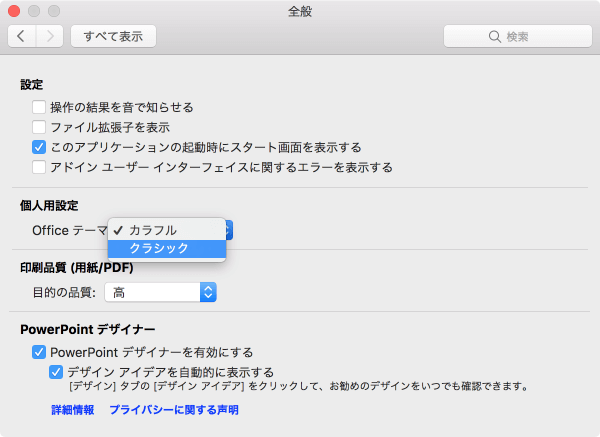
Task: Click the すべて表示 button
Action: pyautogui.click(x=113, y=37)
